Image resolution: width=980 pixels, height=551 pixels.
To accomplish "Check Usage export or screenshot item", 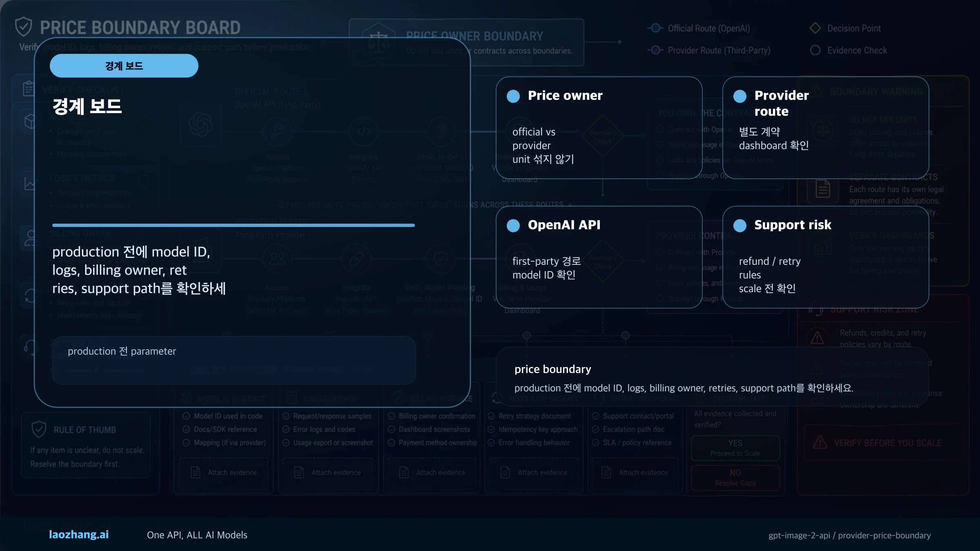I will (x=286, y=442).
